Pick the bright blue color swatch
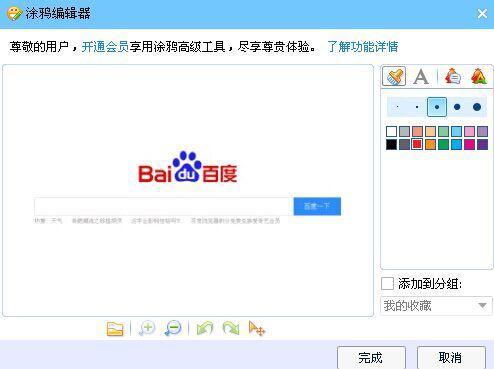The width and height of the screenshot is (494, 369). (456, 144)
